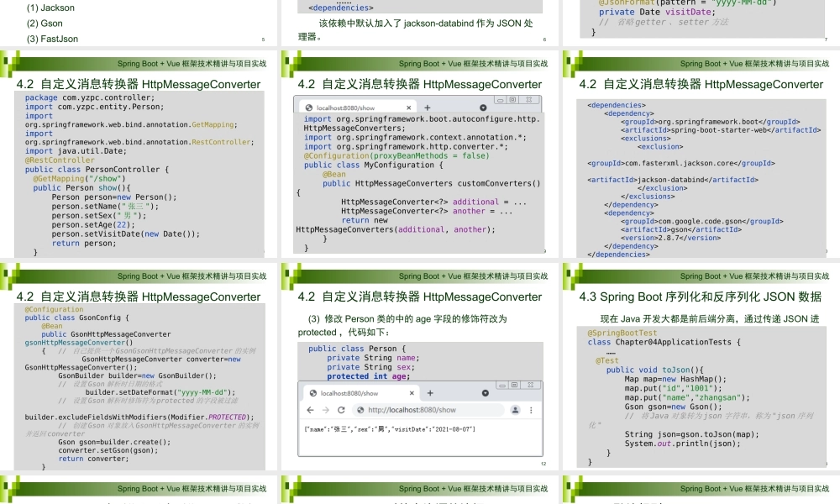Viewport: 840px width, 504px height.
Task: Click title '4.3 Spring Boot 序列化和反序列化 JSON 数据'
Action: coord(701,297)
